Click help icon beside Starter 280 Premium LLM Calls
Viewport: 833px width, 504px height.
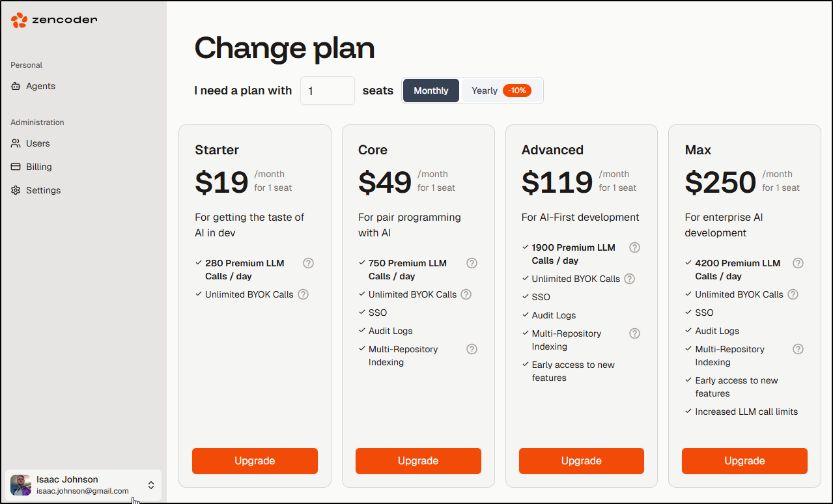[309, 263]
